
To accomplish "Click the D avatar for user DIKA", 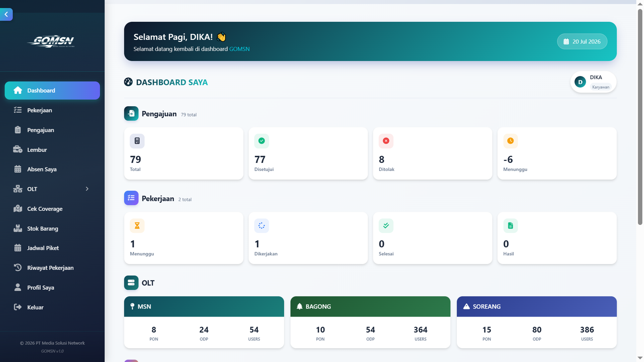I will pos(580,82).
